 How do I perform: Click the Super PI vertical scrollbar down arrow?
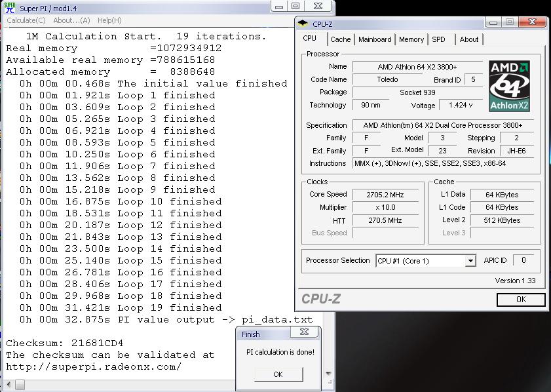tap(328, 374)
